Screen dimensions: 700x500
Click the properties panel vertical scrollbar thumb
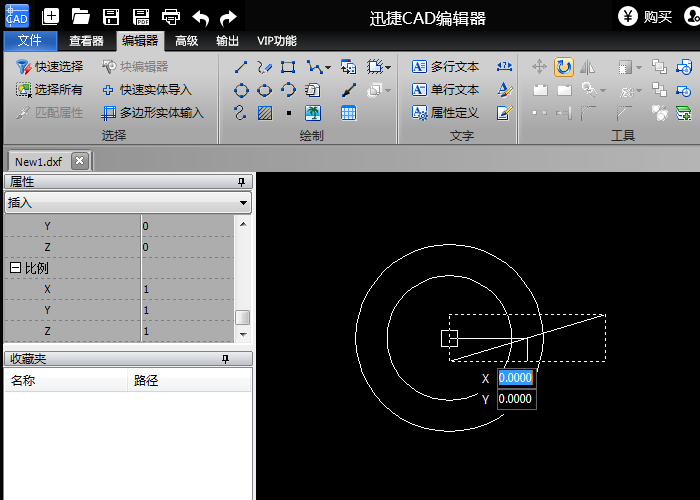[242, 317]
